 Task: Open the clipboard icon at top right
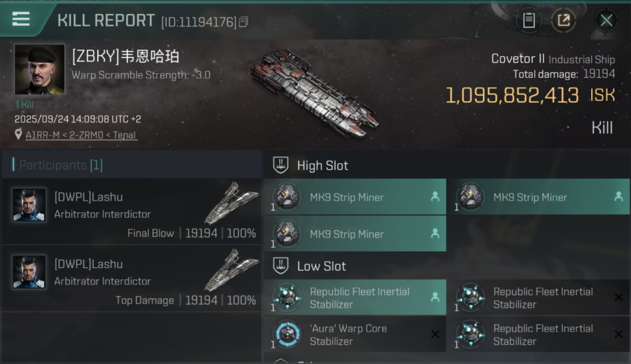click(x=529, y=20)
